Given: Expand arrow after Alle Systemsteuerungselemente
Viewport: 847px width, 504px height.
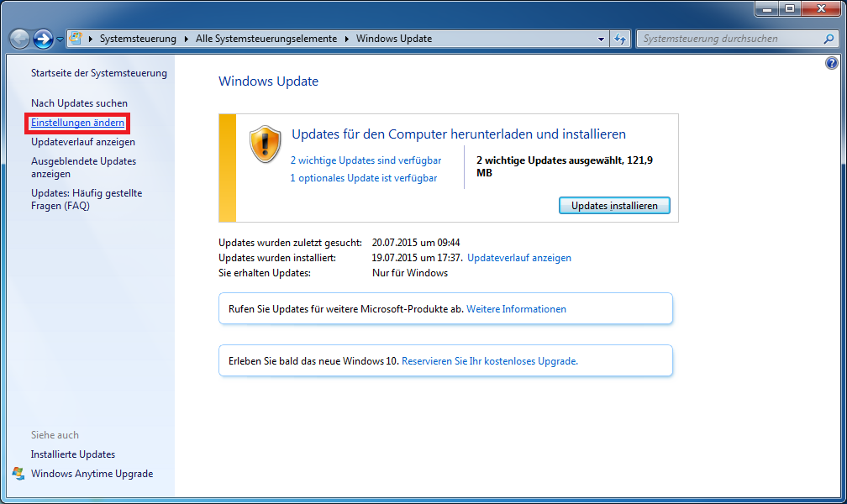Looking at the screenshot, I should tap(347, 39).
